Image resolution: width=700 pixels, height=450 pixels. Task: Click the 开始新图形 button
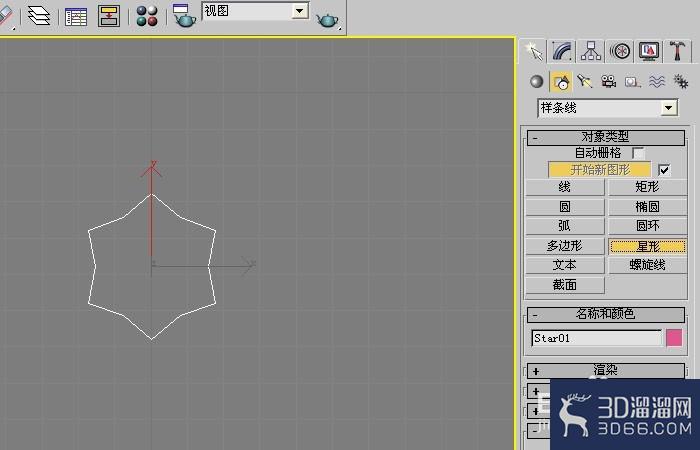(x=600, y=170)
